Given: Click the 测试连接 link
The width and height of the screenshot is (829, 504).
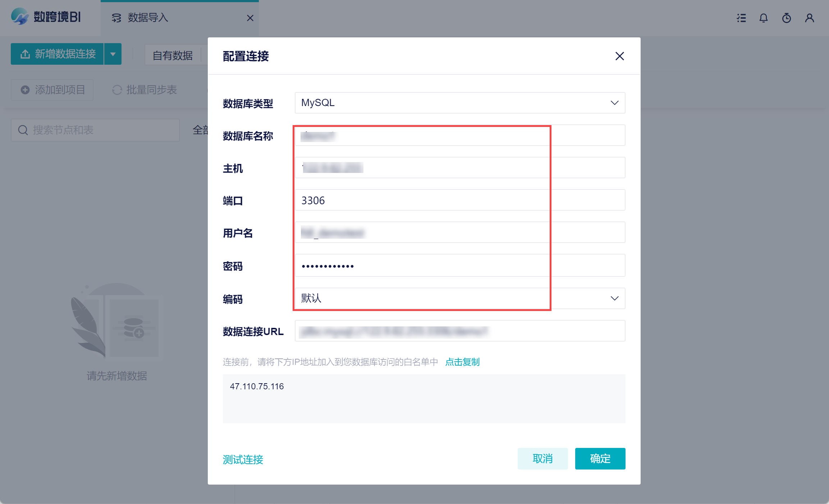Looking at the screenshot, I should [x=243, y=459].
